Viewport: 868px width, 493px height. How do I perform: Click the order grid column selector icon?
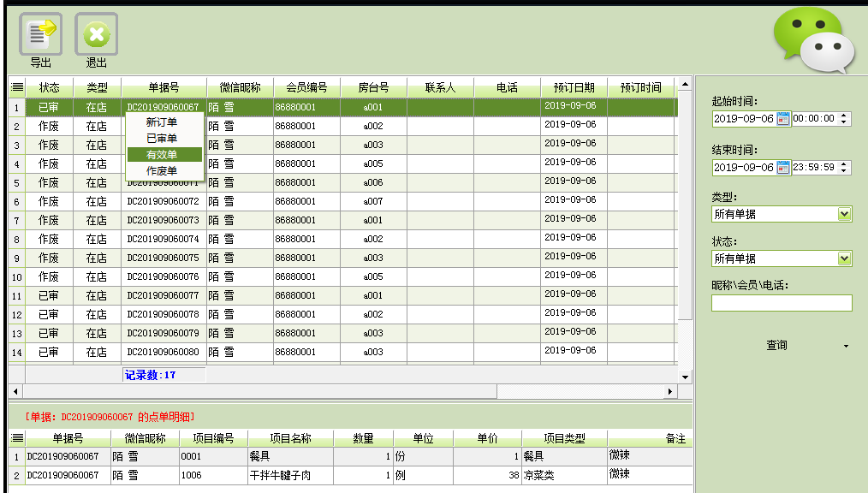coord(16,87)
